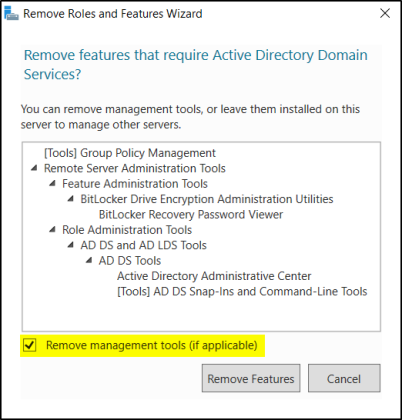Click the Remove Roles and Features Wizard title
The width and height of the screenshot is (402, 420).
[x=113, y=14]
